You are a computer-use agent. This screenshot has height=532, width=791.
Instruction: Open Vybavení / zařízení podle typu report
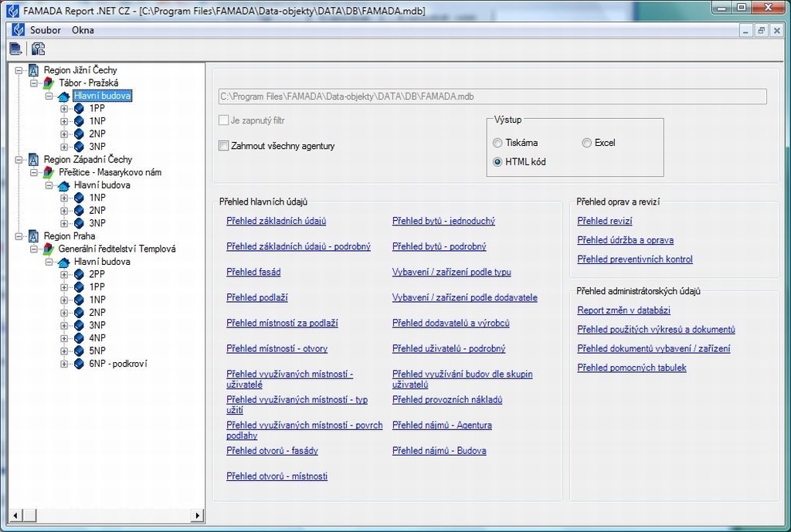pyautogui.click(x=451, y=272)
